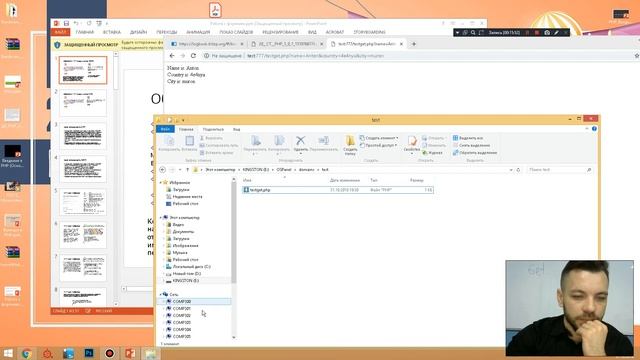
Task: Click the save icon in PowerPoint quick access toolbar
Action: [x=67, y=24]
